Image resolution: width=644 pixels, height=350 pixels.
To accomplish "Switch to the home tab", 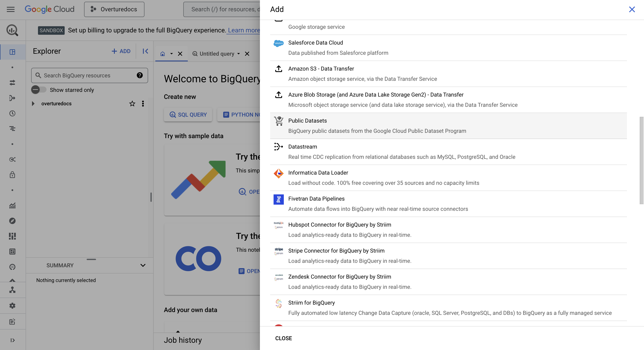I will [x=163, y=54].
